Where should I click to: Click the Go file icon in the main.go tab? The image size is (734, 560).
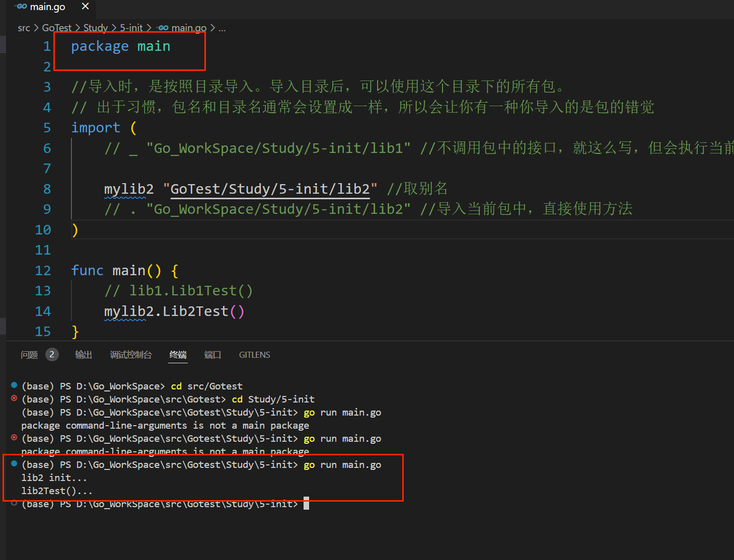[21, 7]
